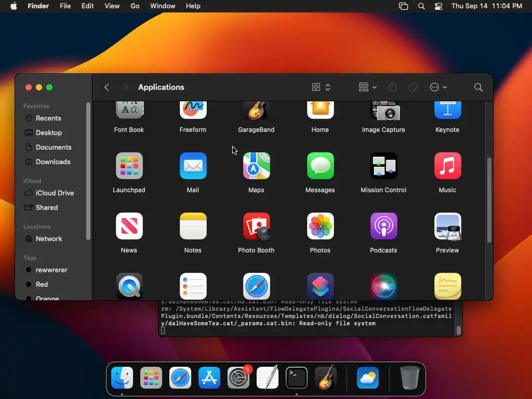The width and height of the screenshot is (532, 399).
Task: Select the GarageBand app in Applications
Action: coord(257,110)
